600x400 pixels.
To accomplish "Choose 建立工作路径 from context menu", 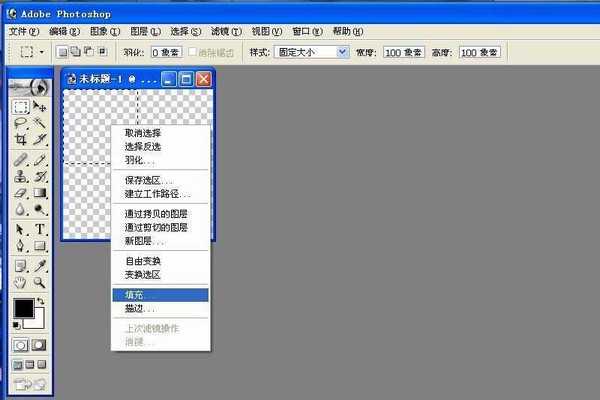I will (x=160, y=194).
